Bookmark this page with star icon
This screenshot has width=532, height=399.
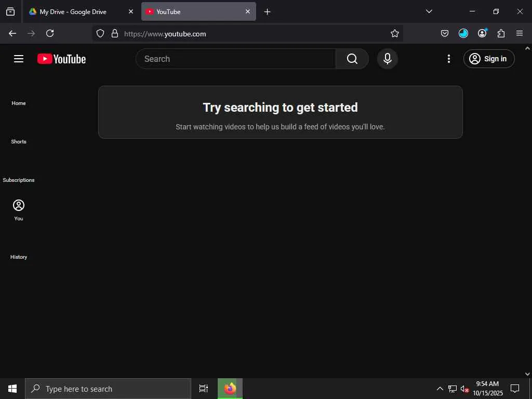(395, 33)
